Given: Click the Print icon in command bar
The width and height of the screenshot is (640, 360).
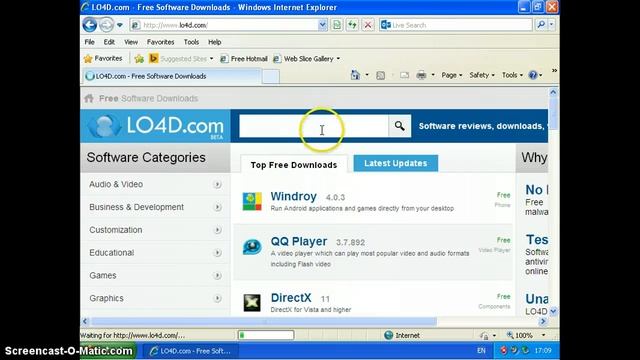Looking at the screenshot, I should [x=421, y=75].
